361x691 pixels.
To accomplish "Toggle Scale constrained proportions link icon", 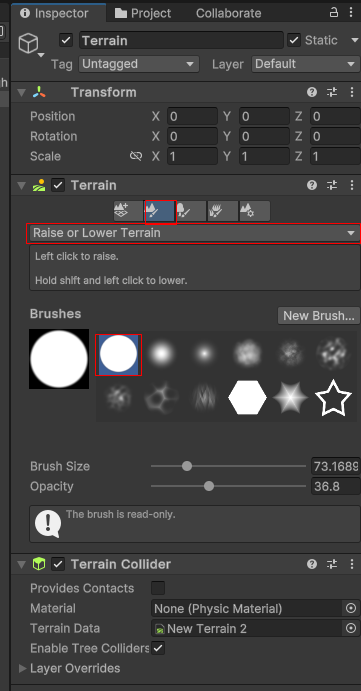I will coord(136,156).
